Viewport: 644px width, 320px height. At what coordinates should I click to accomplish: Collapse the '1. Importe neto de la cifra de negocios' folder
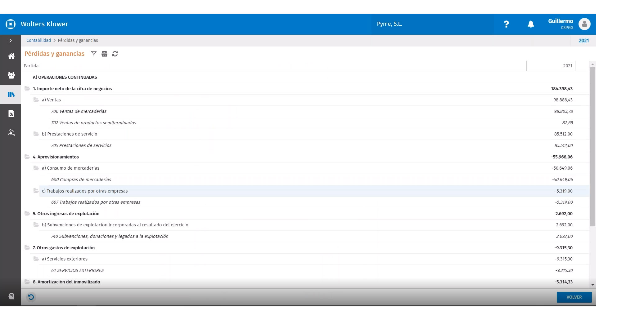27,88
